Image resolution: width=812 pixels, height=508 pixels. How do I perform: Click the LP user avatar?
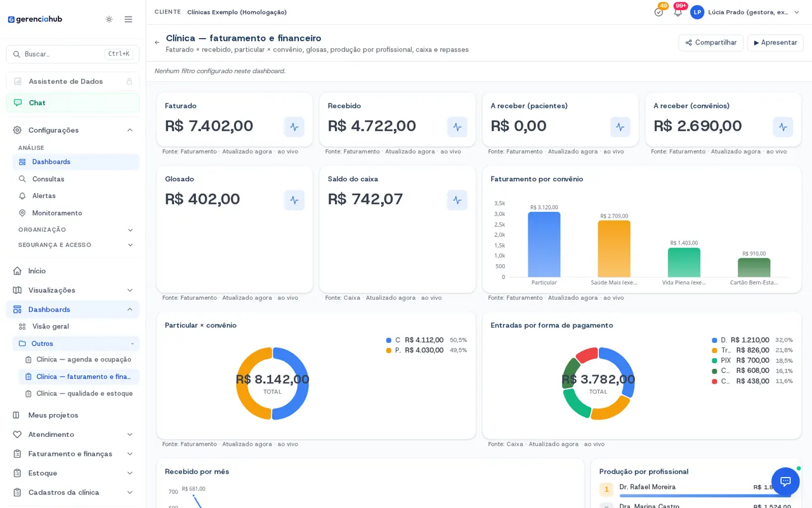pyautogui.click(x=697, y=12)
